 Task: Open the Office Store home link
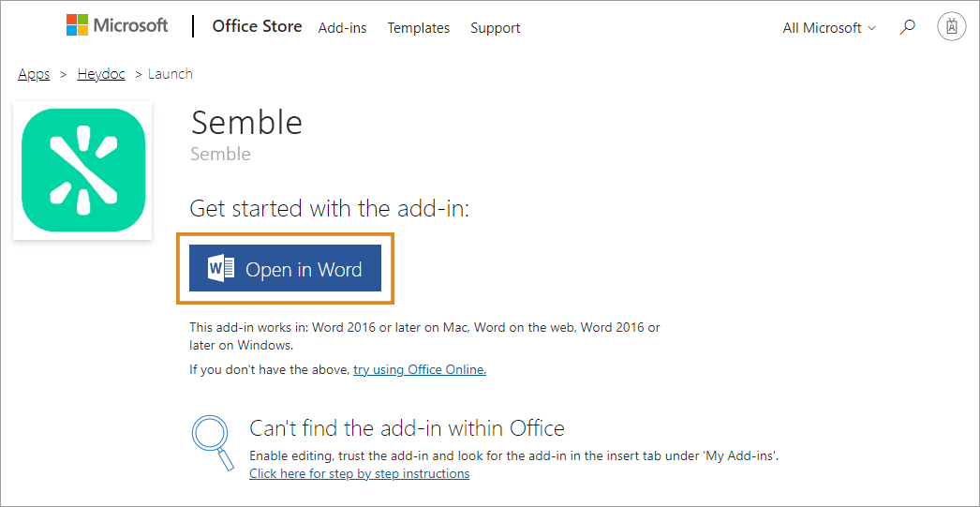pyautogui.click(x=257, y=26)
